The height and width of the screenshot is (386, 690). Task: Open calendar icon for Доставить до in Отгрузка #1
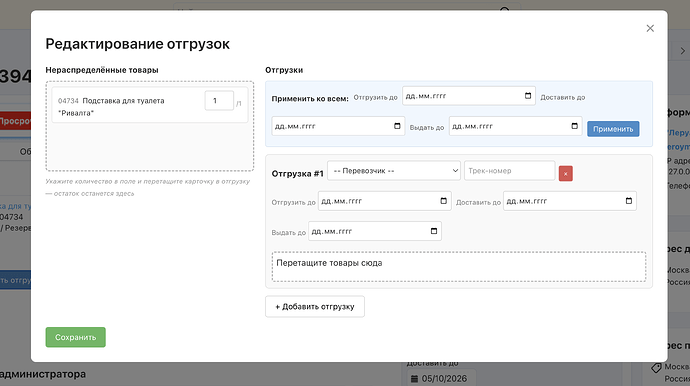[x=629, y=201]
